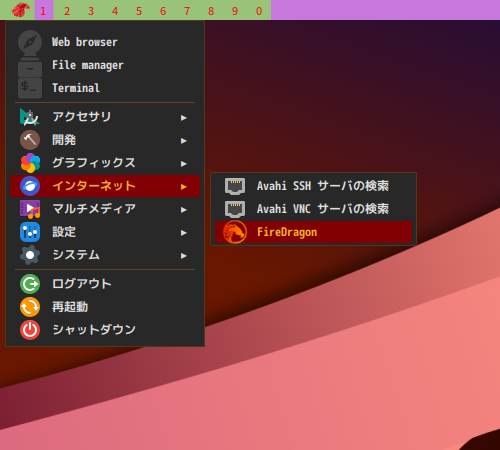Choose シャットダウン to power off
Viewport: 500px width, 450px height.
click(105, 330)
